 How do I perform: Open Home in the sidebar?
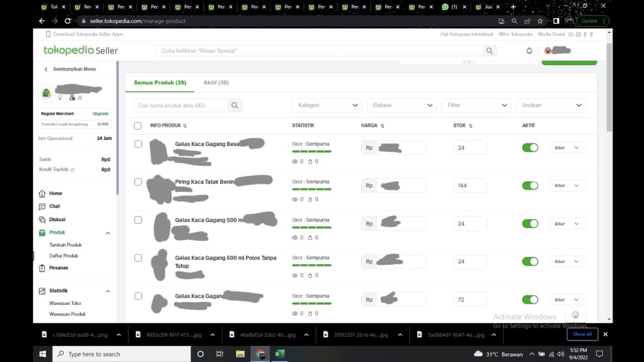pyautogui.click(x=56, y=193)
